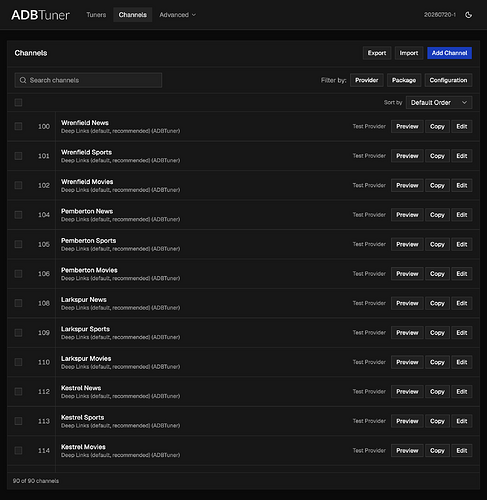487x500 pixels.
Task: Copy the Kestrel News channel
Action: click(437, 392)
